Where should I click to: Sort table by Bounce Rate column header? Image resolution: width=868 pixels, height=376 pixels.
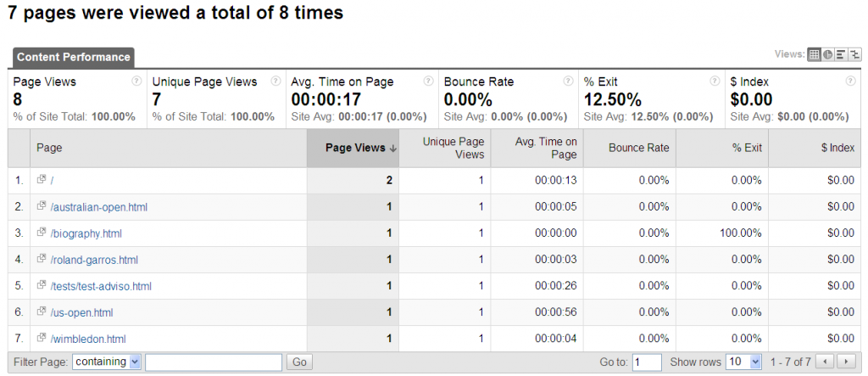(638, 148)
